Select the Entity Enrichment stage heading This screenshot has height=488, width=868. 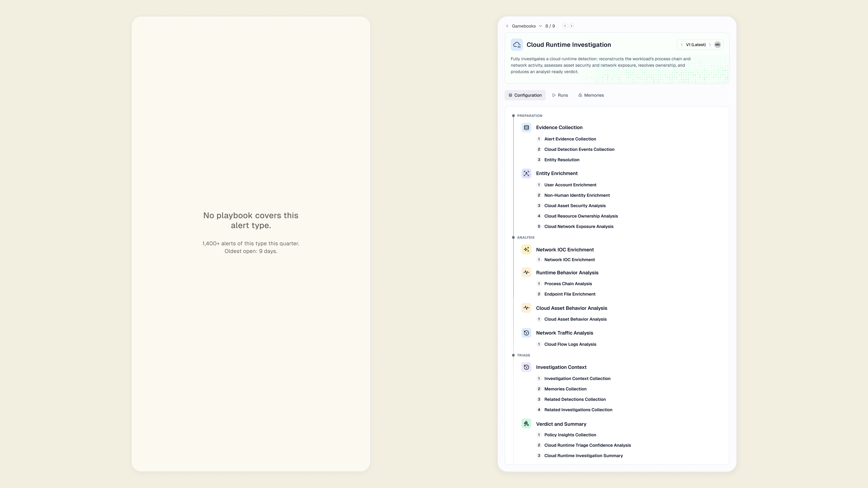[557, 173]
